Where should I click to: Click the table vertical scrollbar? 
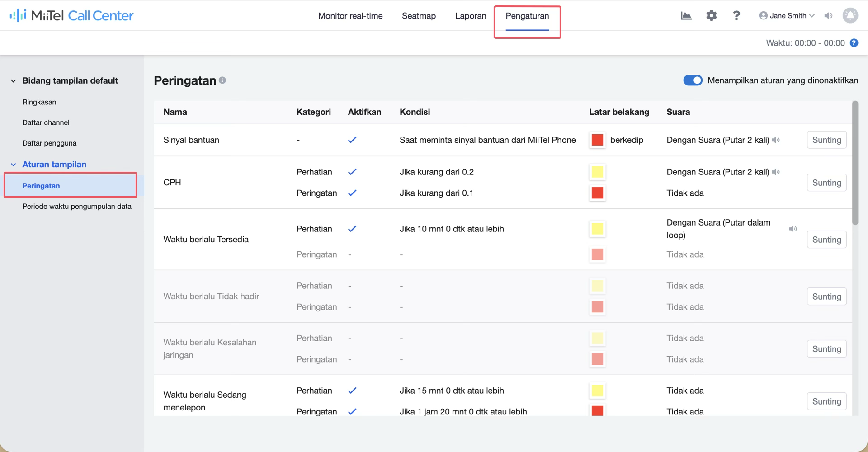[x=855, y=163]
